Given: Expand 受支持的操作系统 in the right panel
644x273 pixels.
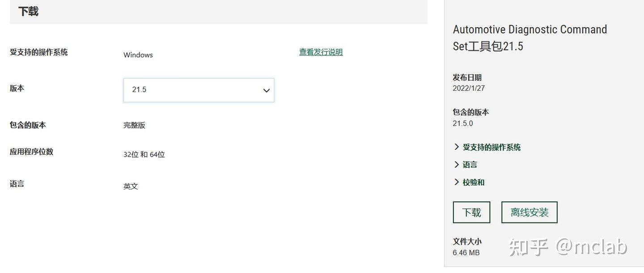Looking at the screenshot, I should [x=491, y=147].
